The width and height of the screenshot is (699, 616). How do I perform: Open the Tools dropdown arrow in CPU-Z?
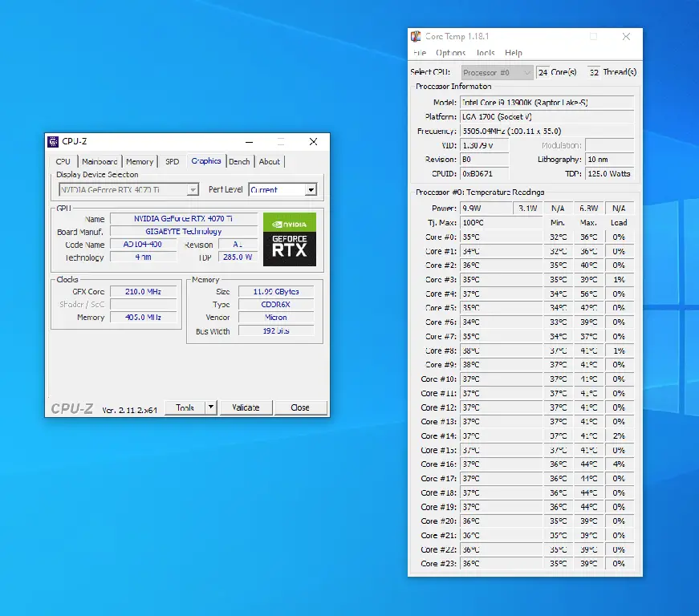point(211,407)
